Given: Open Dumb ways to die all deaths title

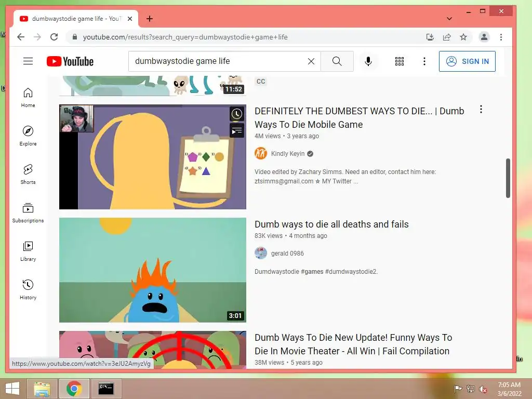Looking at the screenshot, I should coord(331,224).
